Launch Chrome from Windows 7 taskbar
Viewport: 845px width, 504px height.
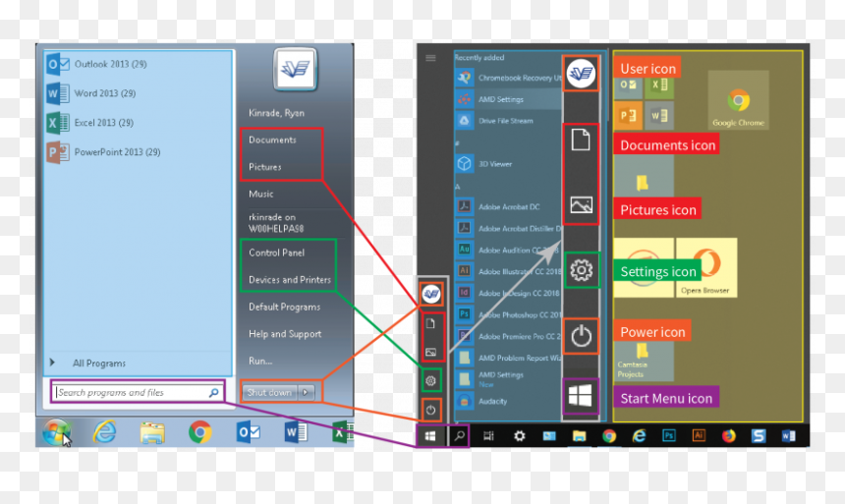point(199,431)
